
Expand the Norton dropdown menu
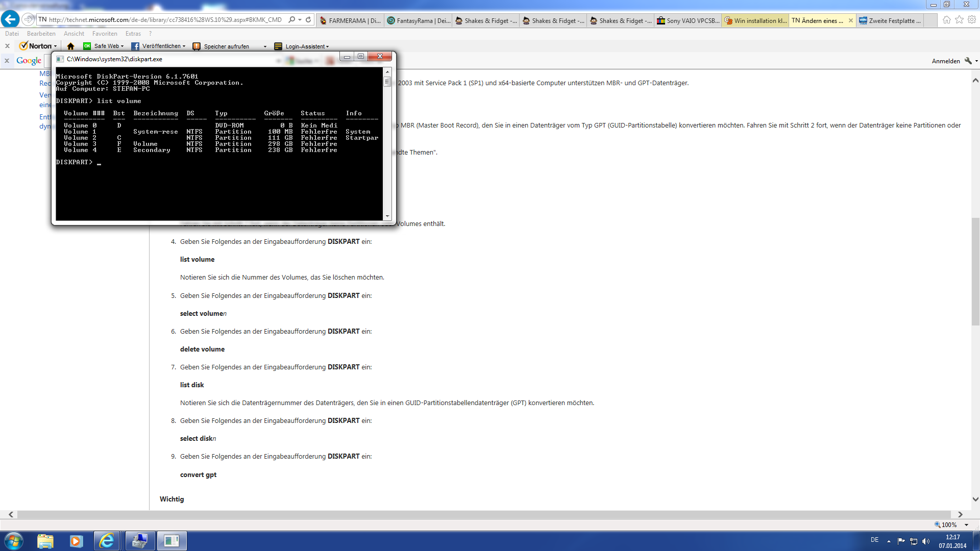(55, 46)
